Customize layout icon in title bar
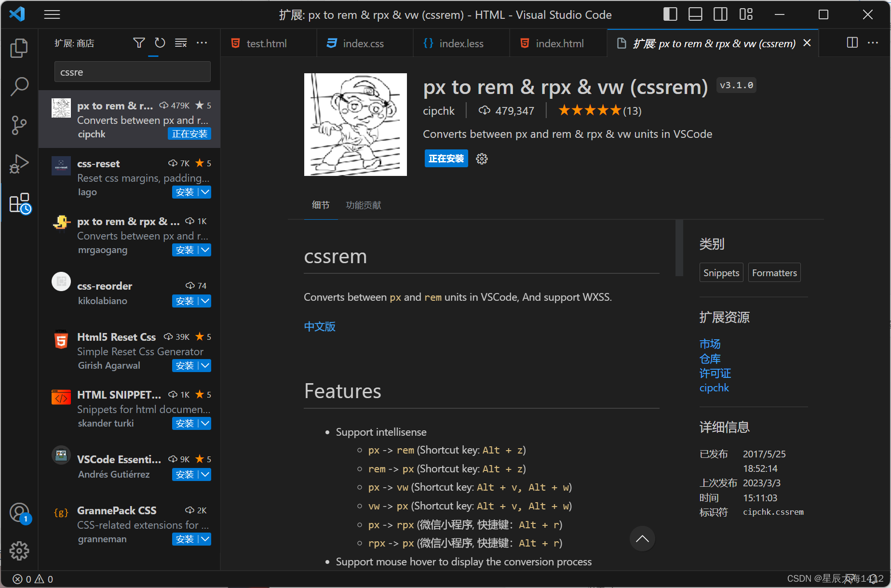The image size is (891, 588). coord(746,14)
